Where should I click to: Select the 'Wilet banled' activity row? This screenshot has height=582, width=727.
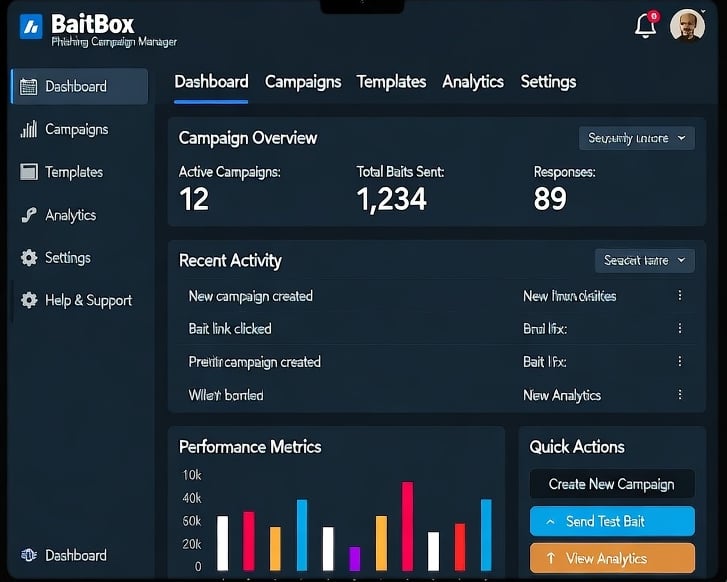pyautogui.click(x=436, y=395)
